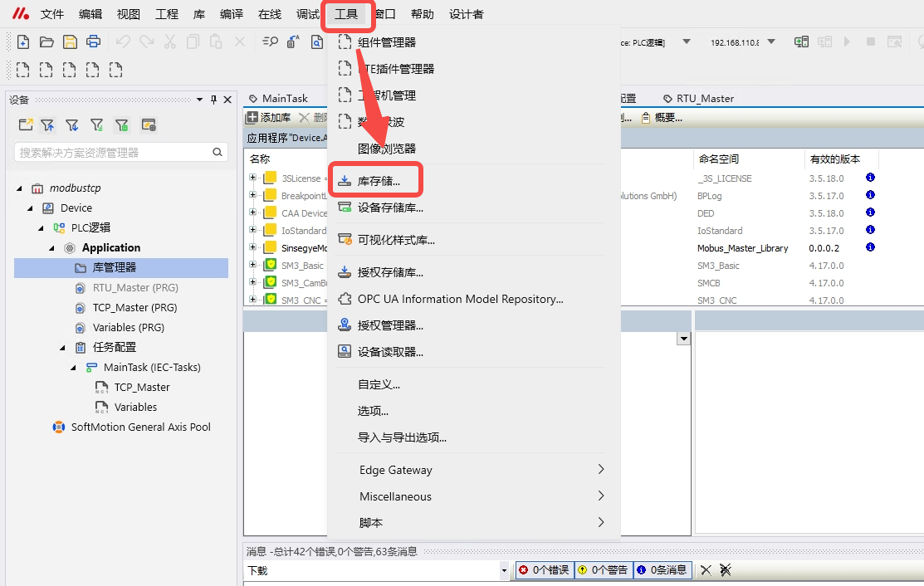Click the Find search-lines toolbar icon

pyautogui.click(x=270, y=42)
